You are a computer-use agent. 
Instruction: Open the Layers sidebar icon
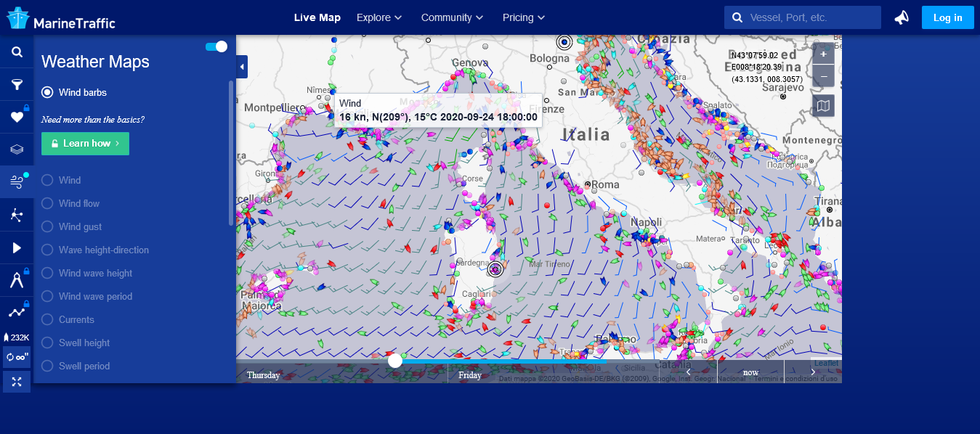point(16,150)
